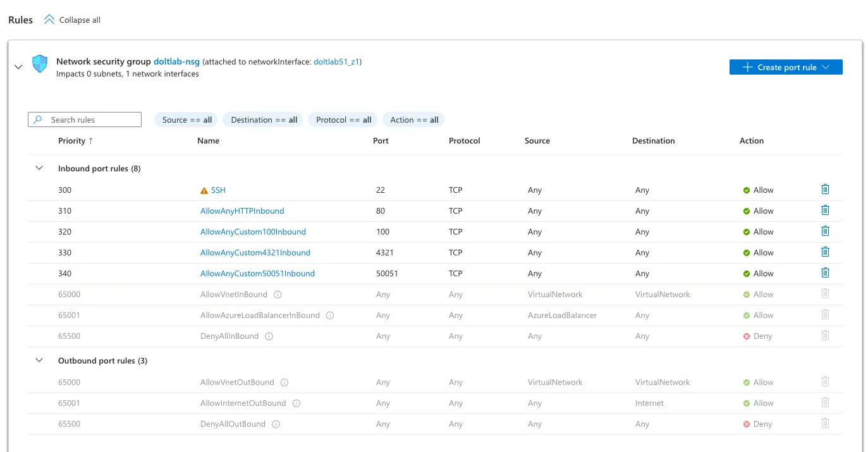Click trash icon for AllowAnyCustom100Inbound

824,231
